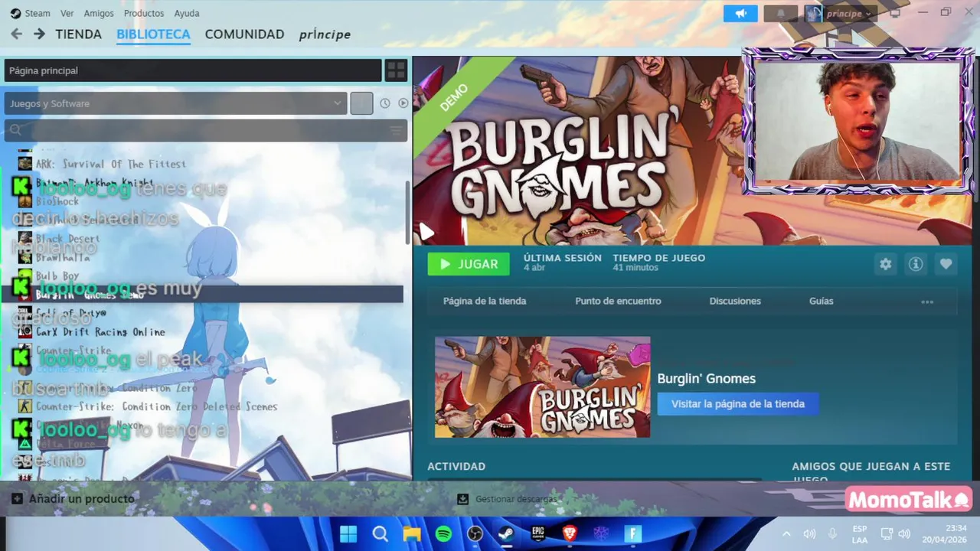
Task: Open Epic Games Launcher from taskbar
Action: point(538,533)
